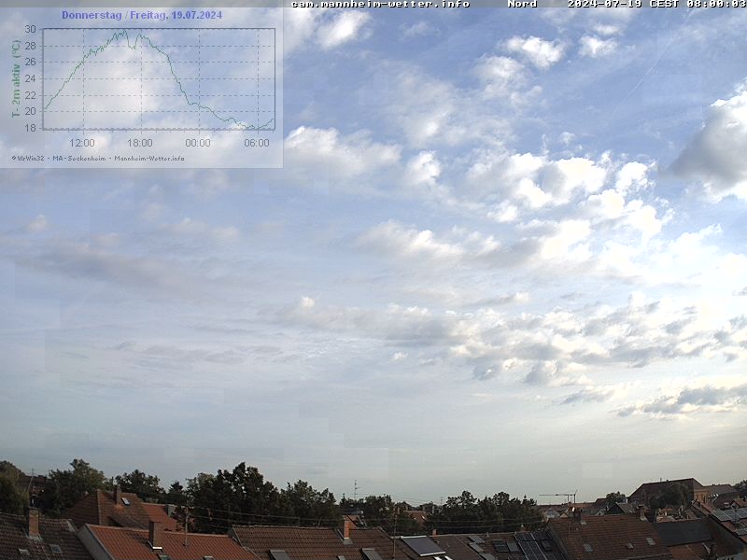
Task: Click the 12:00 label on chart axis
Action: [x=82, y=143]
